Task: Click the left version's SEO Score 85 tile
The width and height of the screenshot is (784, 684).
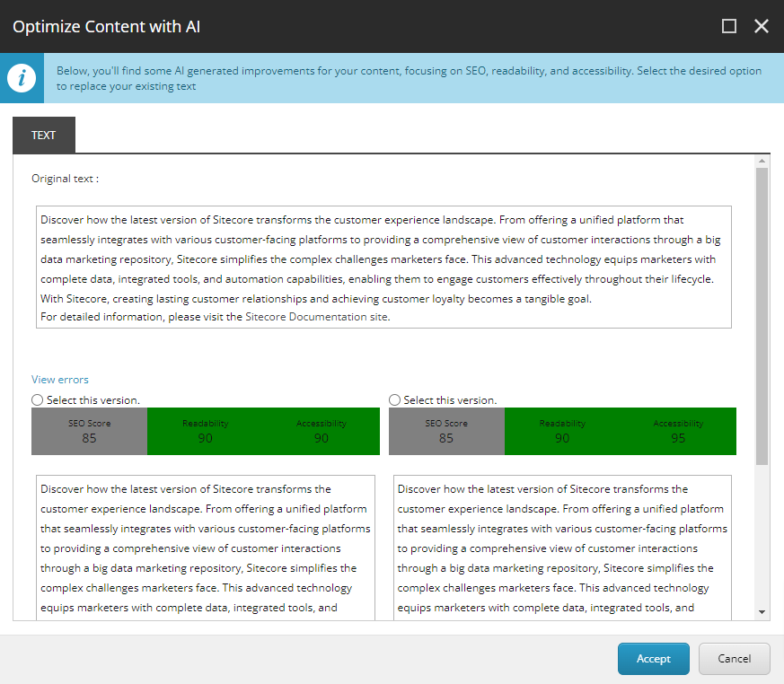Action: (x=90, y=431)
